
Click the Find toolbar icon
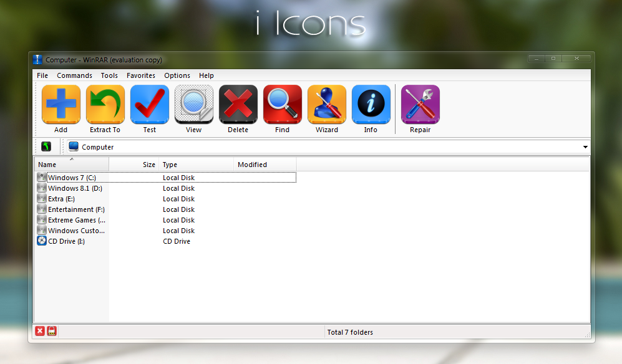pyautogui.click(x=283, y=104)
